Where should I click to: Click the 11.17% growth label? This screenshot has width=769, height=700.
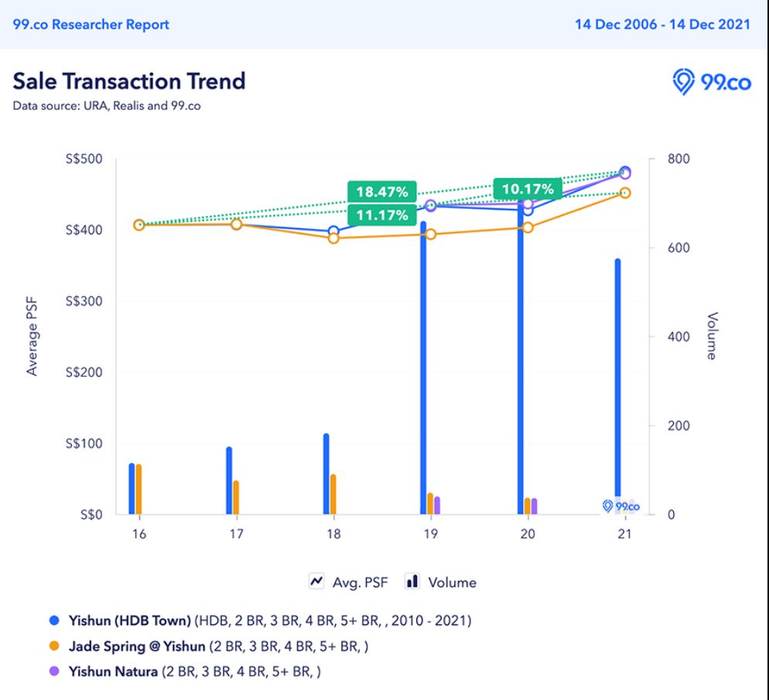381,215
